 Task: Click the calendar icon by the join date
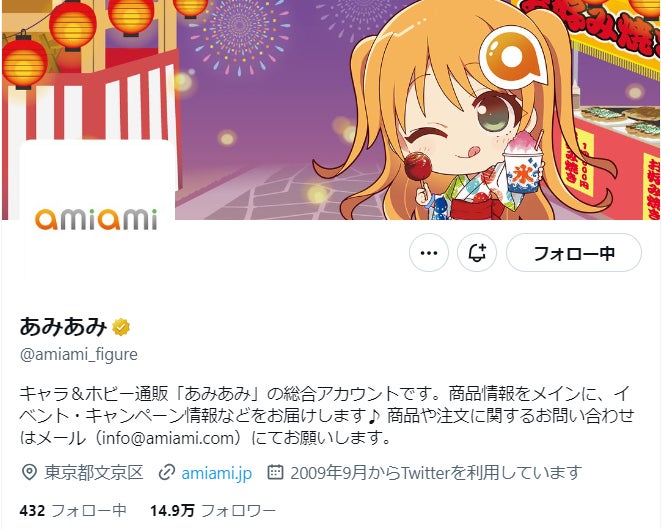point(275,472)
